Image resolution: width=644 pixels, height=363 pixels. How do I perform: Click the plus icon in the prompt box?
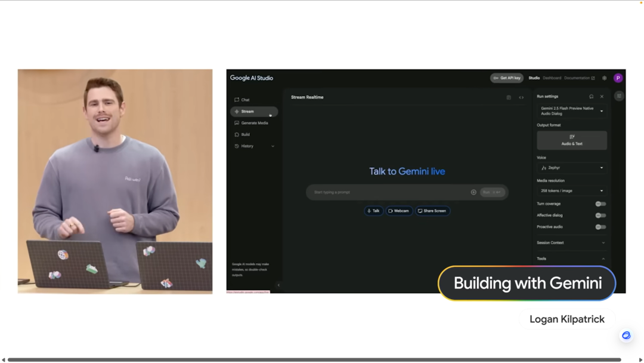pos(473,192)
